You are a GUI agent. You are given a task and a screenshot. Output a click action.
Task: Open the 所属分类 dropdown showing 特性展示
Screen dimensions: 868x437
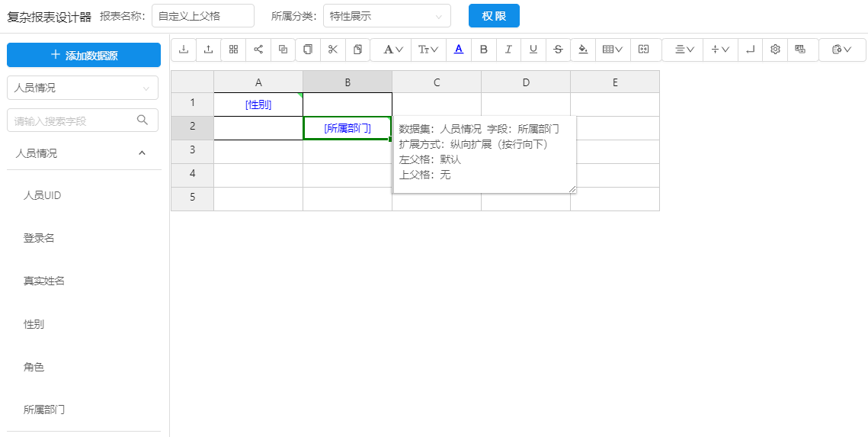(x=386, y=16)
